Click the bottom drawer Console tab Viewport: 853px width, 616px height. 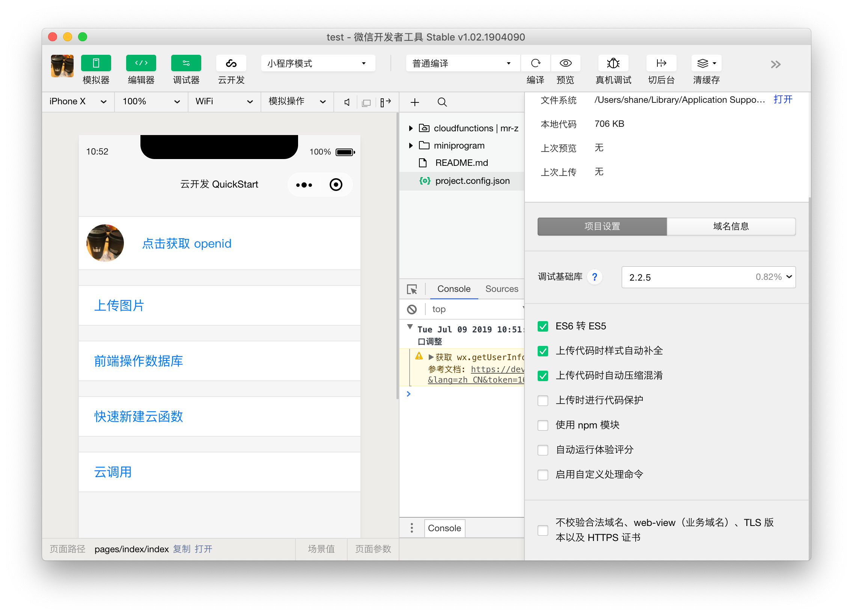click(x=445, y=528)
